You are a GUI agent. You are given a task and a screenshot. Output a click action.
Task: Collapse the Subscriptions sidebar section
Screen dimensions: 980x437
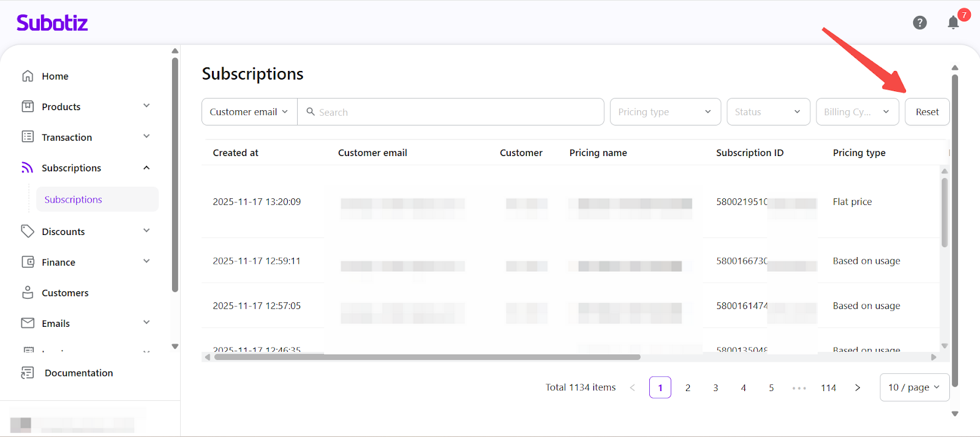point(146,168)
